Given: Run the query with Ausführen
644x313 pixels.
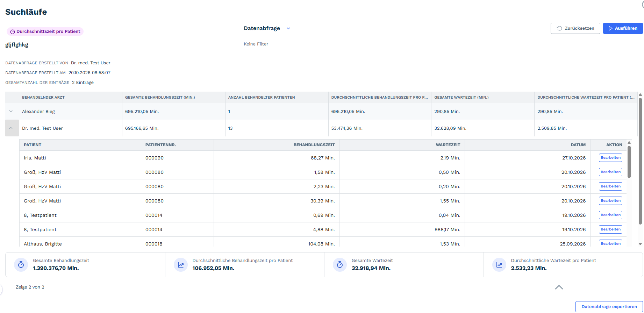Looking at the screenshot, I should (x=623, y=28).
